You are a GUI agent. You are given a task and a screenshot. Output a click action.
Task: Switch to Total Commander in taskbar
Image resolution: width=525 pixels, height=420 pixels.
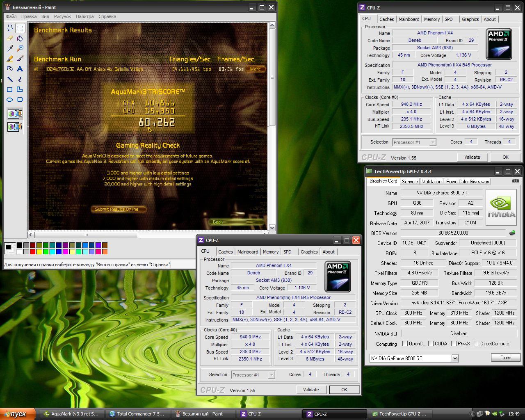point(137,414)
